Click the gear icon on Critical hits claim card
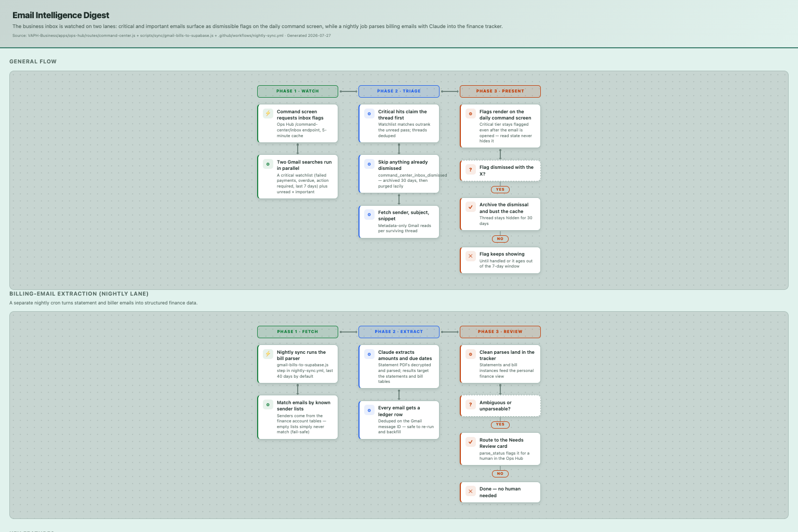798x532 pixels. click(369, 113)
